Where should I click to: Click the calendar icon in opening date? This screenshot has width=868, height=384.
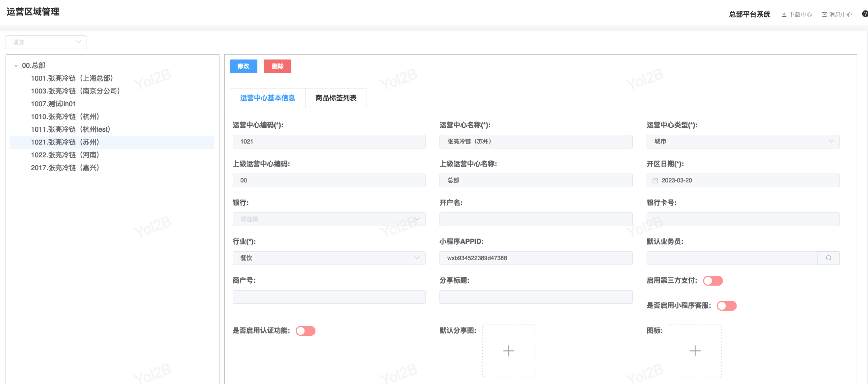[x=655, y=181]
